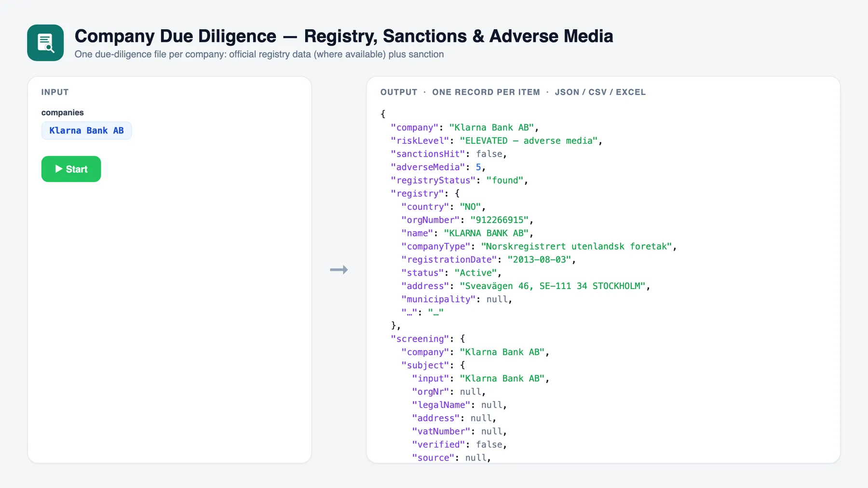The width and height of the screenshot is (868, 488).
Task: Select the "orgNr": null line
Action: (449, 392)
